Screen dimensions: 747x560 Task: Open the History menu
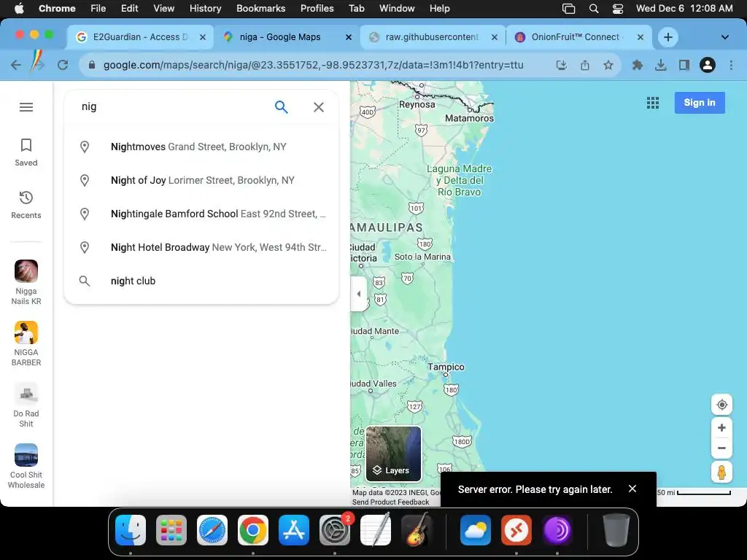(x=205, y=9)
